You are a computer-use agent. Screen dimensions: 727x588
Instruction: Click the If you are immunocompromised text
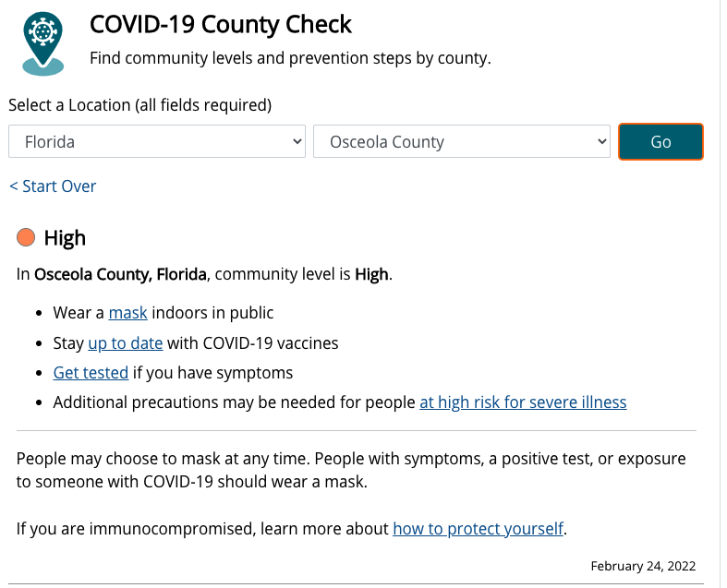point(203,529)
